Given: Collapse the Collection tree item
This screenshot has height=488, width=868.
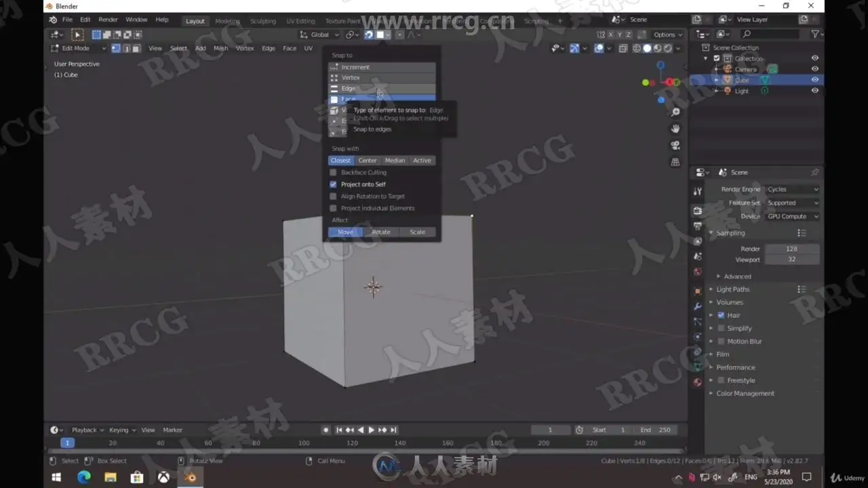Looking at the screenshot, I should tap(706, 58).
